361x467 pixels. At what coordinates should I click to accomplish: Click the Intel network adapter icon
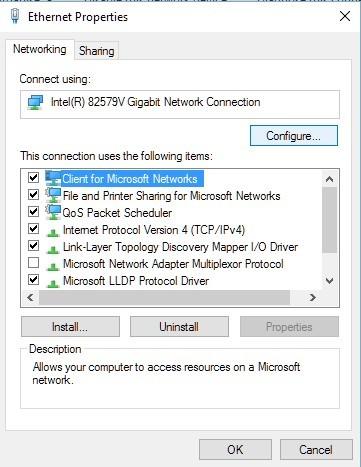36,102
